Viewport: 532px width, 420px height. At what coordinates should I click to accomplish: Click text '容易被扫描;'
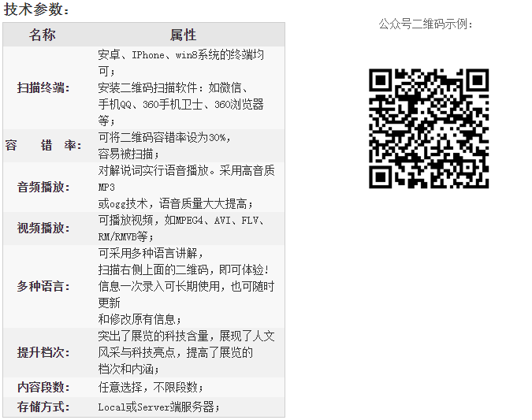tap(128, 154)
